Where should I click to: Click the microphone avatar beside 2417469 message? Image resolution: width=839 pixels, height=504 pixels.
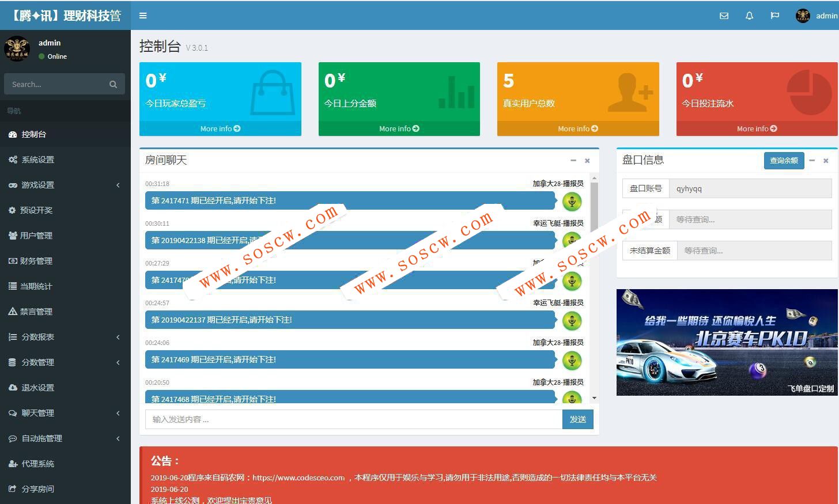pos(572,361)
